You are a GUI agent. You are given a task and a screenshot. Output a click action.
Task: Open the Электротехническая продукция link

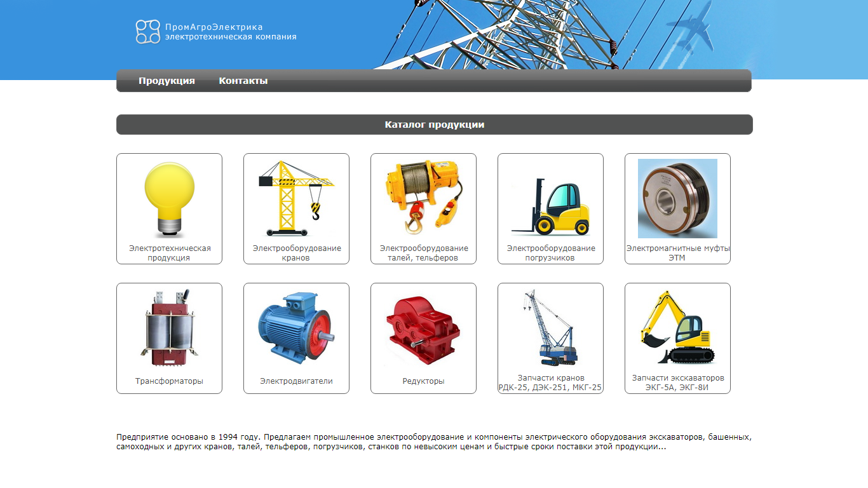pos(170,253)
